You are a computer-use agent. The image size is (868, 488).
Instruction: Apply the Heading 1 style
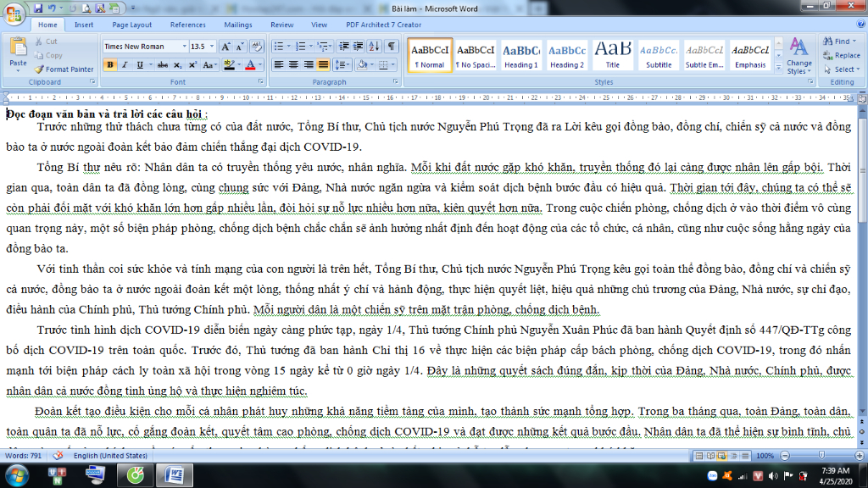coord(521,55)
